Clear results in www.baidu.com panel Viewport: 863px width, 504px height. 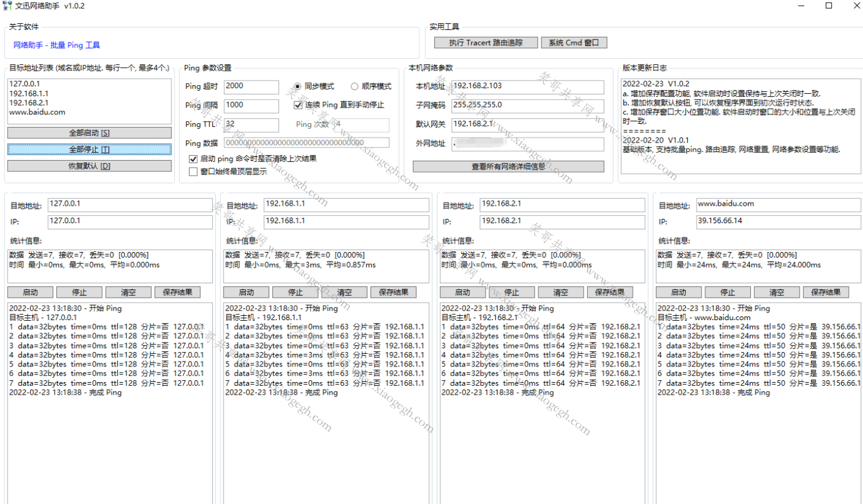(x=777, y=292)
